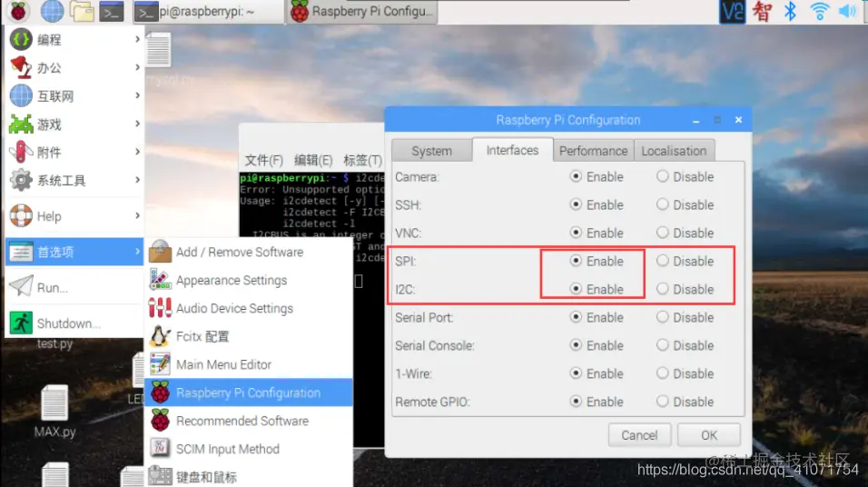This screenshot has width=868, height=487.
Task: Click the 键盘和鼠标 keyboard icon
Action: coord(160,476)
